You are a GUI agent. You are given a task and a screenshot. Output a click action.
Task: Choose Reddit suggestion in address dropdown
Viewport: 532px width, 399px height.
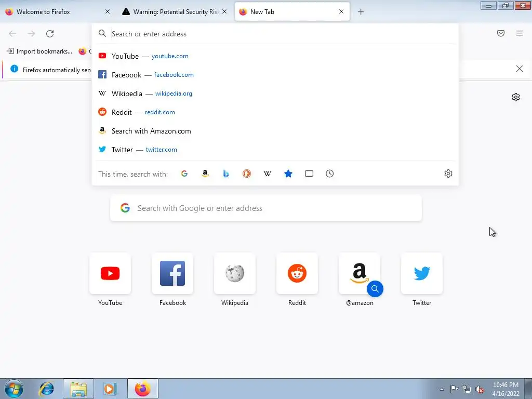pyautogui.click(x=275, y=112)
